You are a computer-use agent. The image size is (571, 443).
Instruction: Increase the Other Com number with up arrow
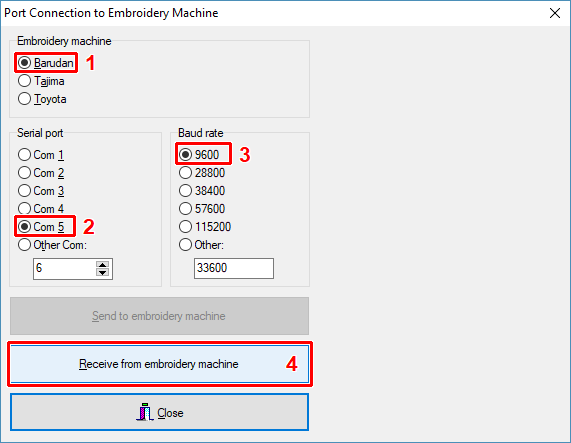tap(103, 265)
